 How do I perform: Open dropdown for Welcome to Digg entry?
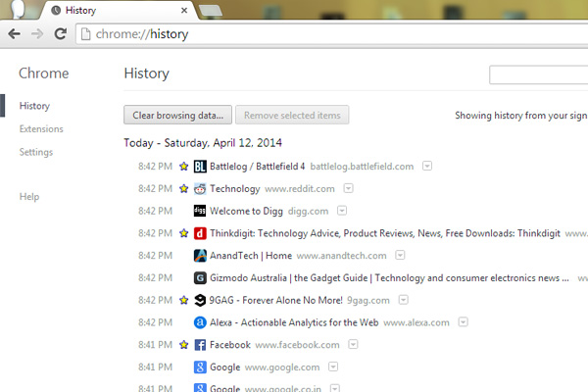tap(342, 211)
